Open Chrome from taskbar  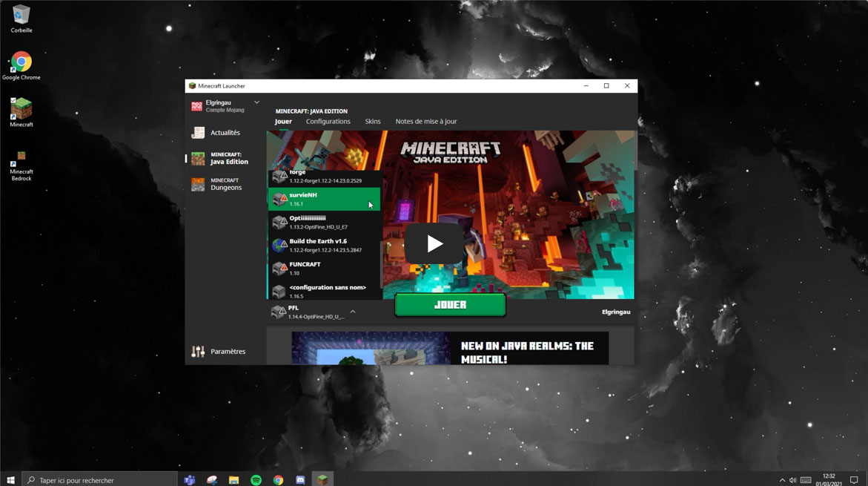(278, 480)
